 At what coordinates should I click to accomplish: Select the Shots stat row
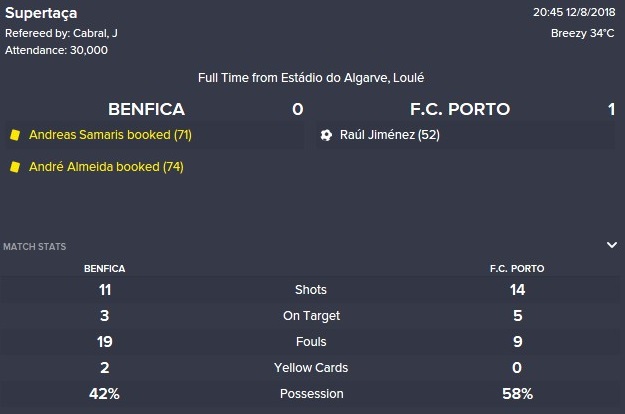tap(311, 290)
